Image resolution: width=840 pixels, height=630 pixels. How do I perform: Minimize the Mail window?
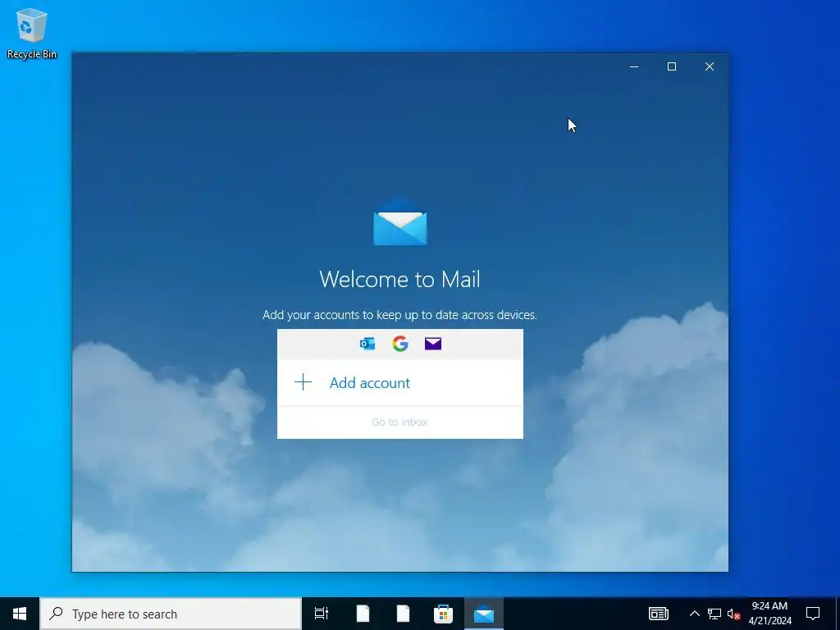[x=634, y=66]
